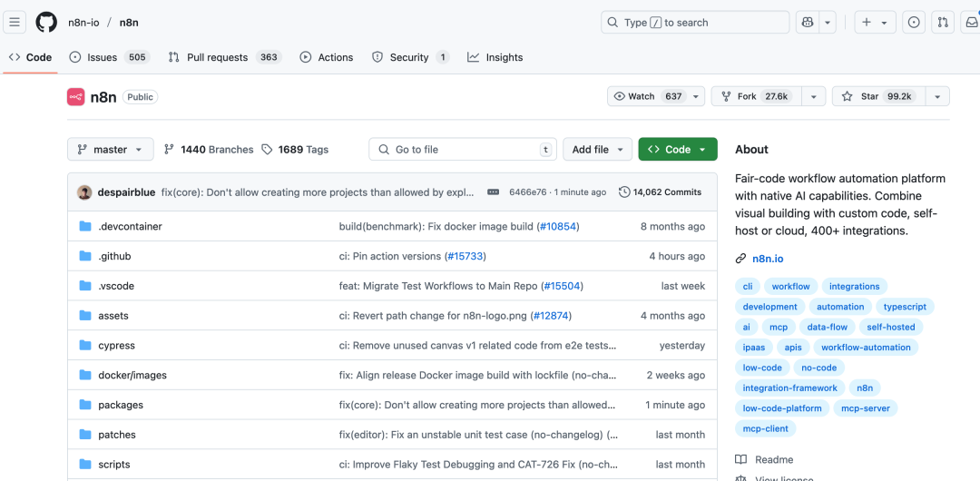Image resolution: width=980 pixels, height=481 pixels.
Task: Open the assets folder
Action: [113, 316]
